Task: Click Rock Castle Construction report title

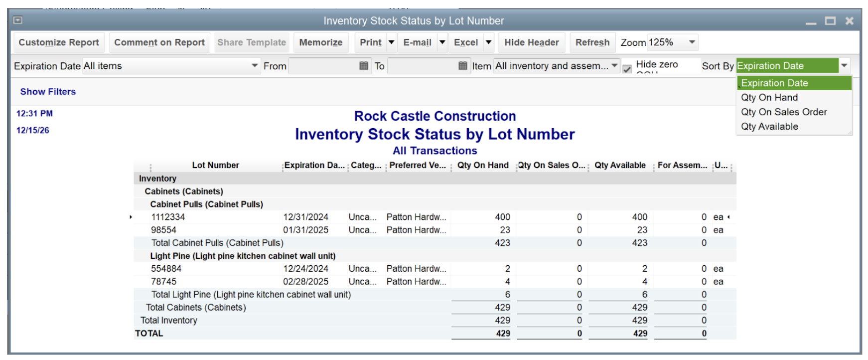Action: coord(435,116)
